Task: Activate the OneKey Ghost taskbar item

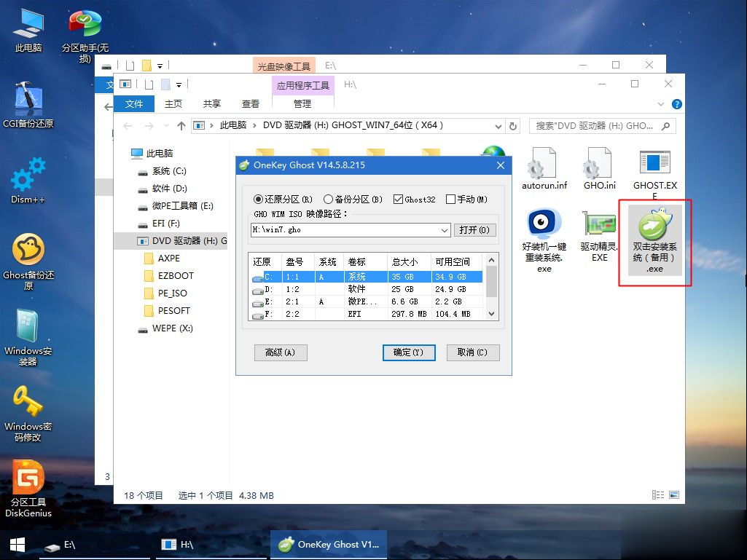Action: coord(329,545)
